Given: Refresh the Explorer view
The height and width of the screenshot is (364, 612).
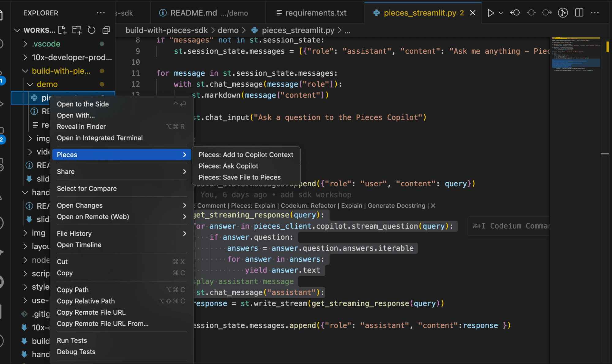Looking at the screenshot, I should (x=92, y=30).
